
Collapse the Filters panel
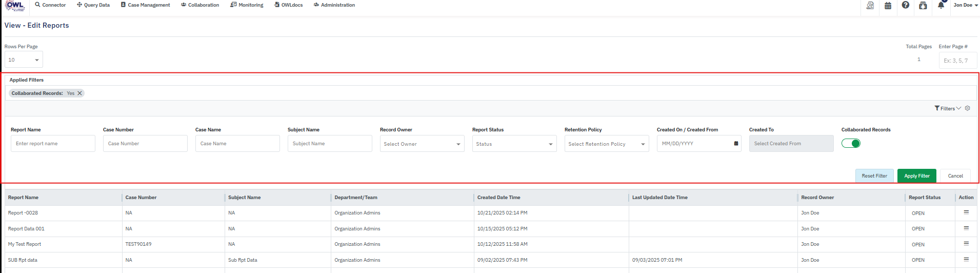[948, 108]
